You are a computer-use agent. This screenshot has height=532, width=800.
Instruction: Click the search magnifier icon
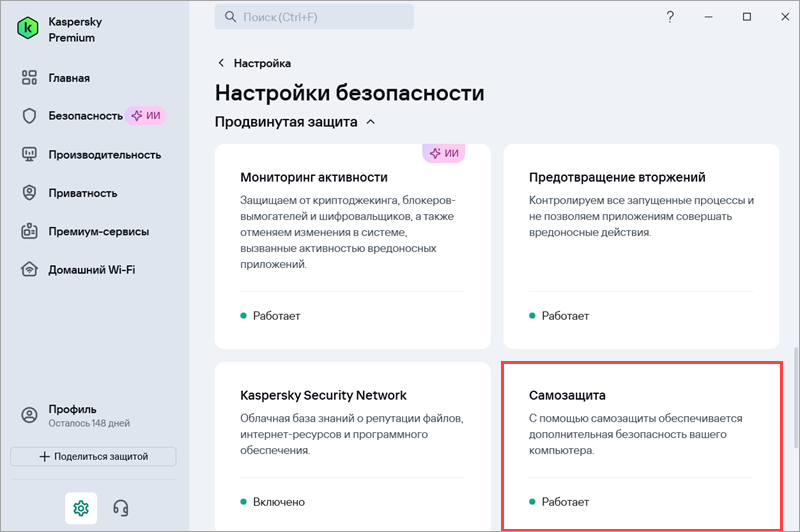click(x=231, y=17)
